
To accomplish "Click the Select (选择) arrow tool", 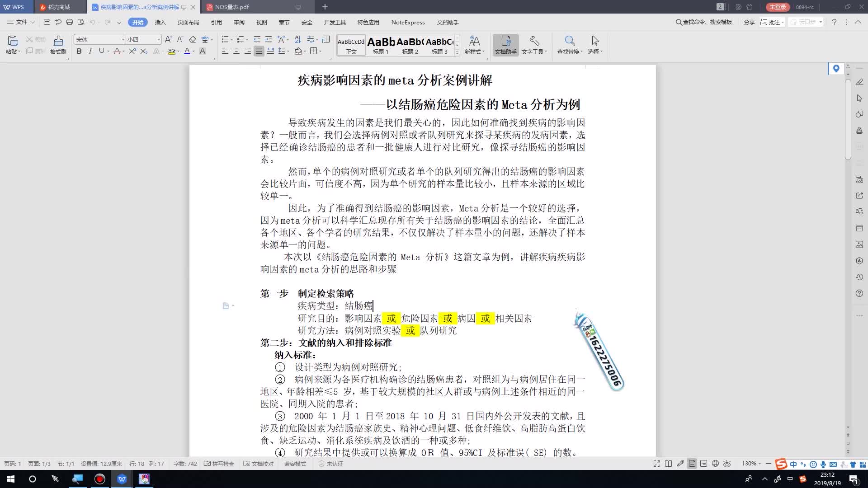I will tap(595, 45).
